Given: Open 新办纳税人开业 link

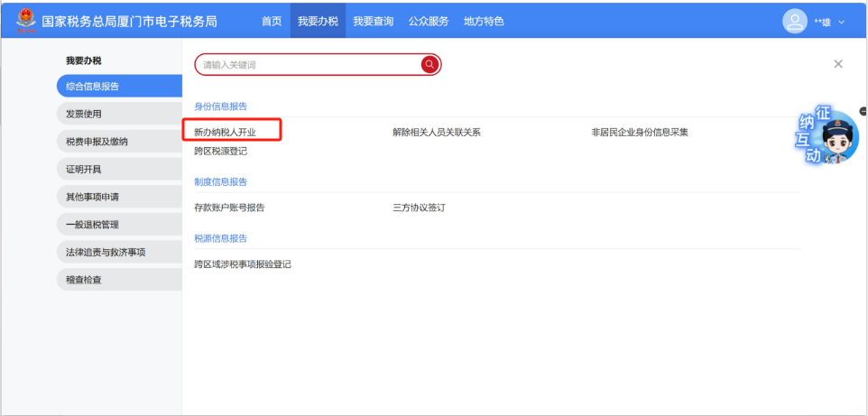Looking at the screenshot, I should click(225, 133).
